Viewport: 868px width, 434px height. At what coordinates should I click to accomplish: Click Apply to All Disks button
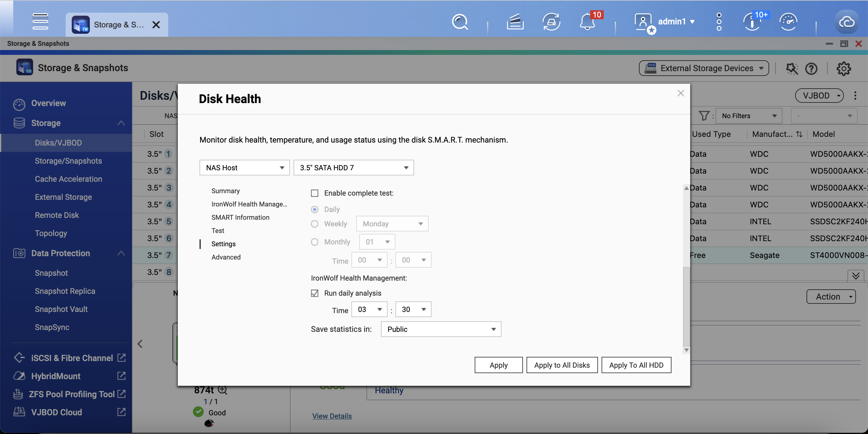click(x=562, y=365)
